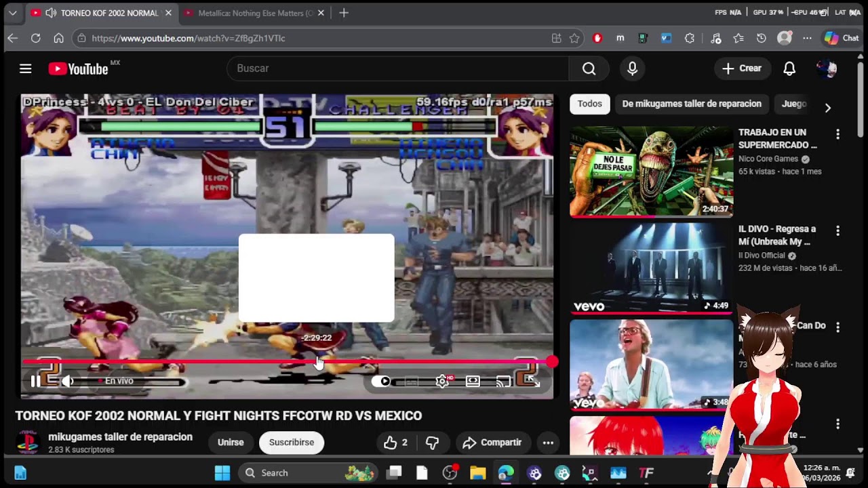
Task: Go back with the browser arrow
Action: 12,39
